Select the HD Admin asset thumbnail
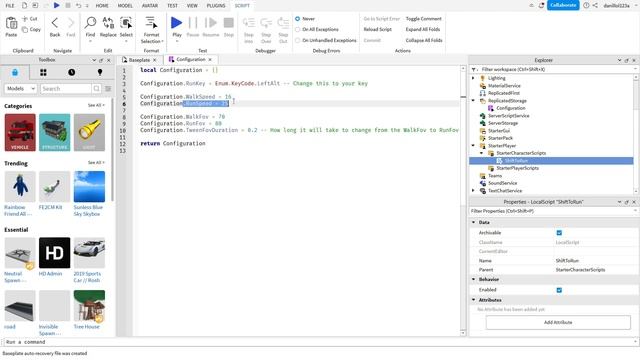Viewport: 640px width, 360px height. pos(54,253)
